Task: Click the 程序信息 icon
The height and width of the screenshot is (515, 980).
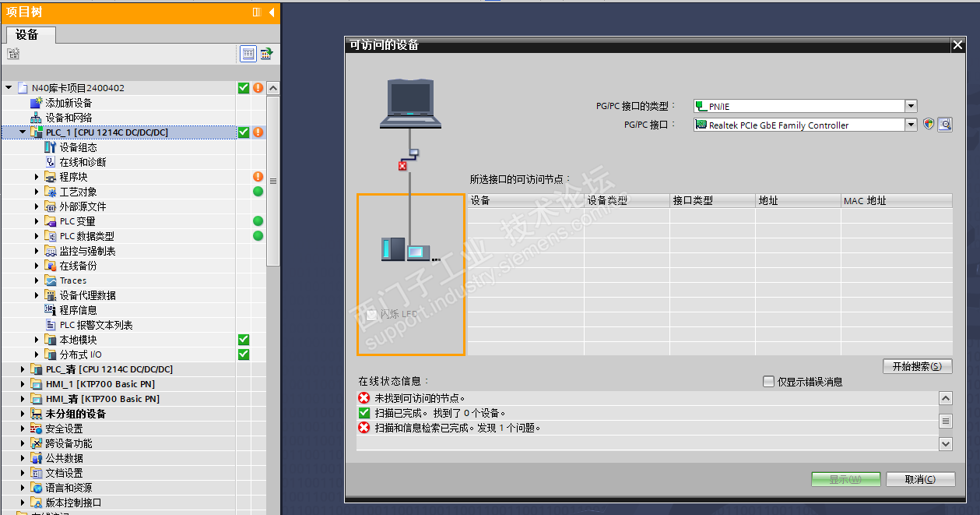Action: (x=51, y=310)
